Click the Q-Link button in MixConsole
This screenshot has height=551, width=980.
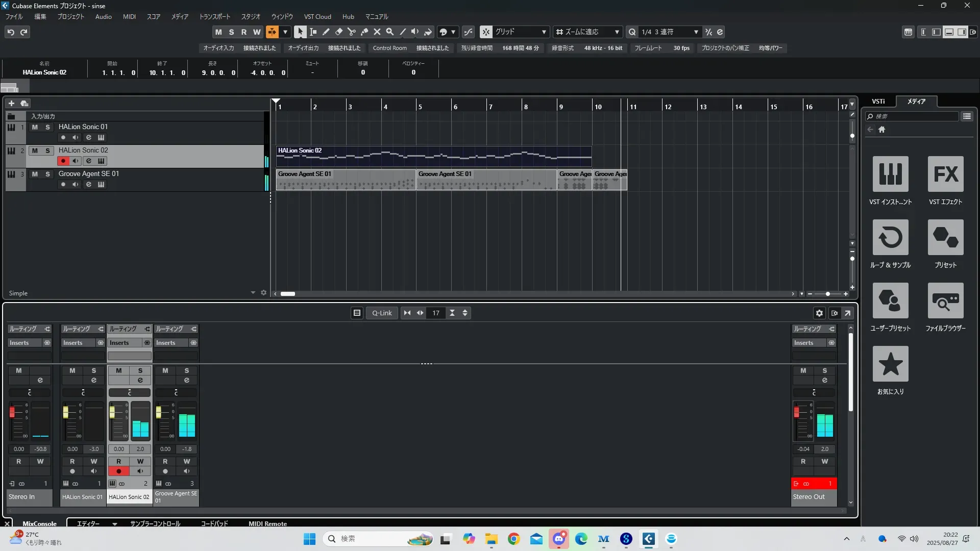[382, 313]
